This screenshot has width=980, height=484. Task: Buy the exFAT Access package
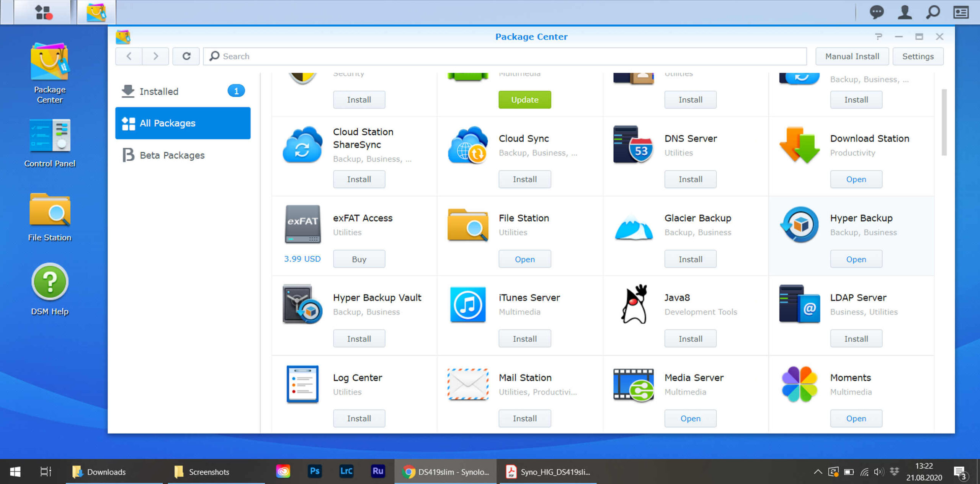coord(359,259)
